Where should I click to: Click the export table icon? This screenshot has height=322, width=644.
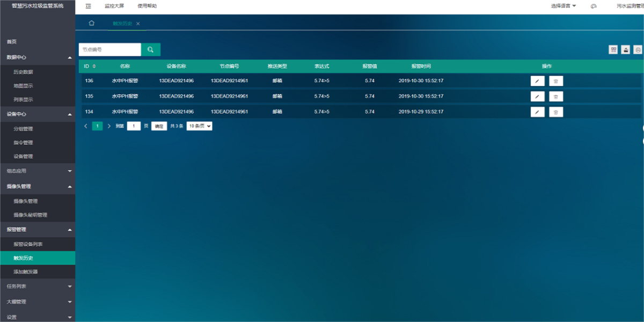click(x=626, y=49)
